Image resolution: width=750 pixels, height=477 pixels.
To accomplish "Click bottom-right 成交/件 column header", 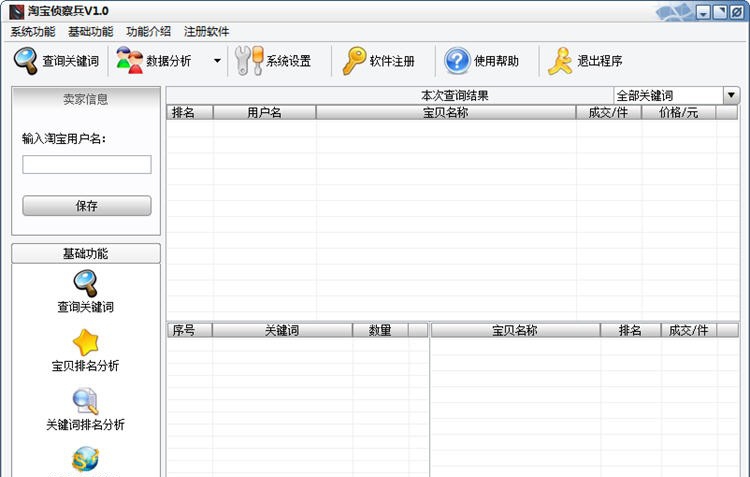I will pyautogui.click(x=689, y=330).
